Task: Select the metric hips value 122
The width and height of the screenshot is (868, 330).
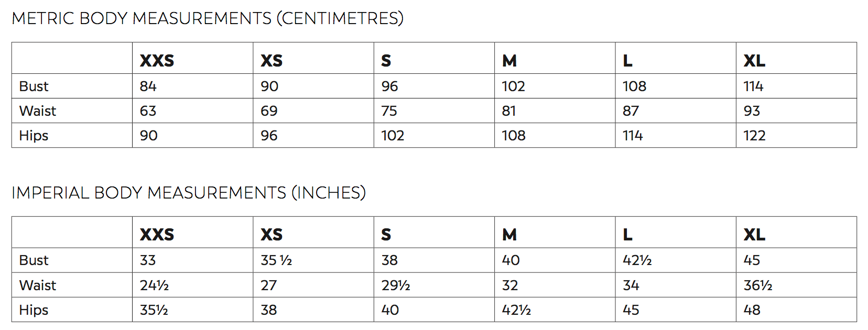Action: tap(754, 136)
